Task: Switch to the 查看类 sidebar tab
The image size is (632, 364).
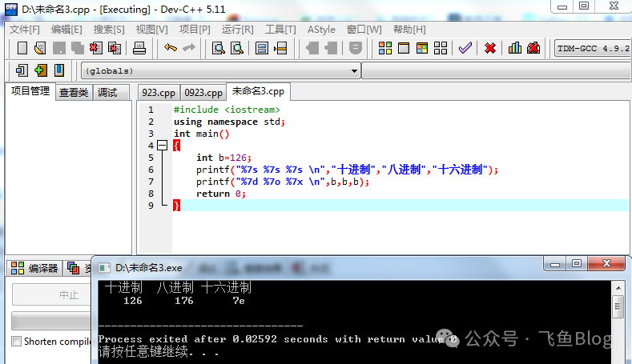Action: coord(74,93)
